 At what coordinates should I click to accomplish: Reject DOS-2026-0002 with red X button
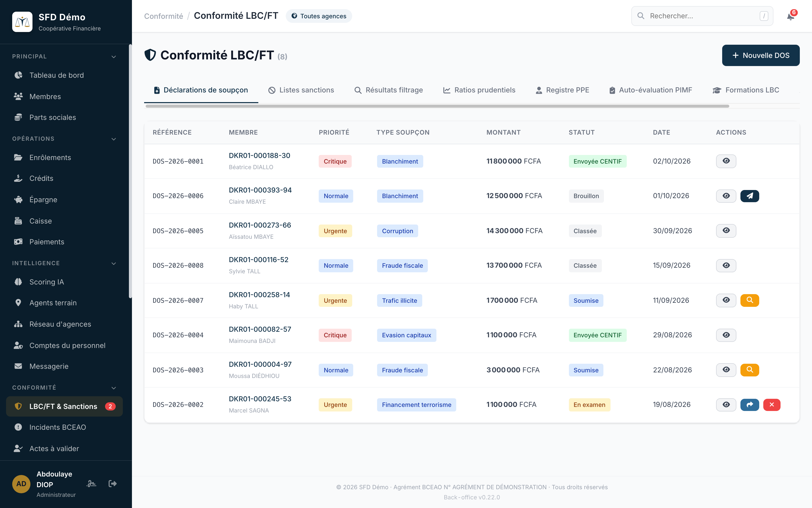point(772,405)
